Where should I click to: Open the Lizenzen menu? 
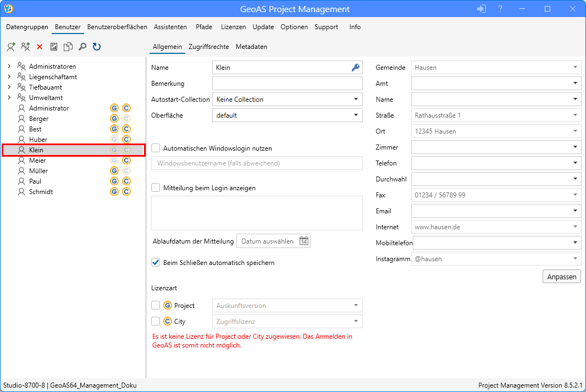(x=233, y=27)
